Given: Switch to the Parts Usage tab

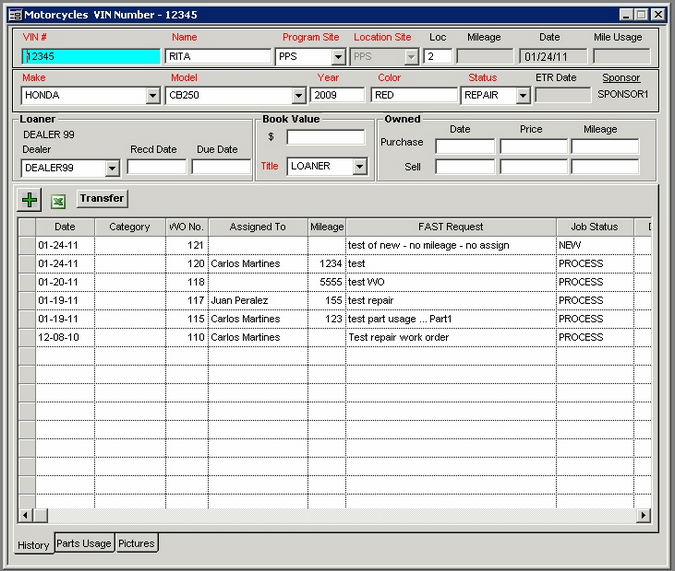Looking at the screenshot, I should tap(84, 544).
